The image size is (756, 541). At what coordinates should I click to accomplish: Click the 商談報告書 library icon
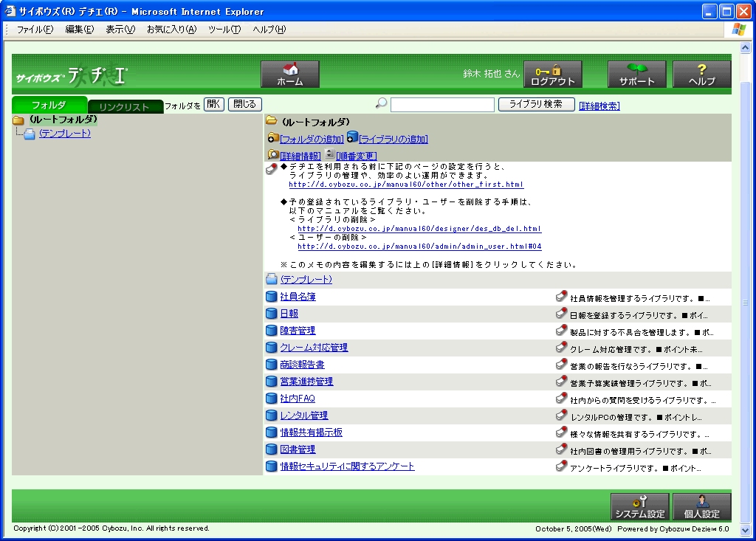[x=272, y=365]
